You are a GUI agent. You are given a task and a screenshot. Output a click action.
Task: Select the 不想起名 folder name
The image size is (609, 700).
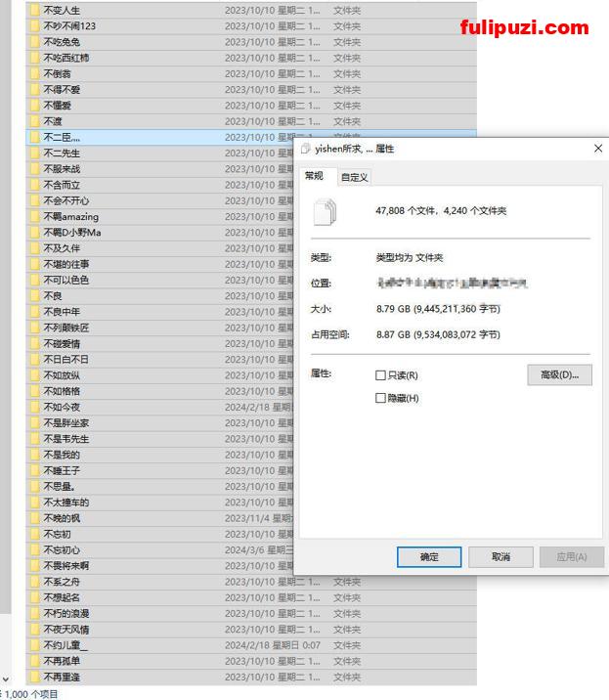pos(62,597)
